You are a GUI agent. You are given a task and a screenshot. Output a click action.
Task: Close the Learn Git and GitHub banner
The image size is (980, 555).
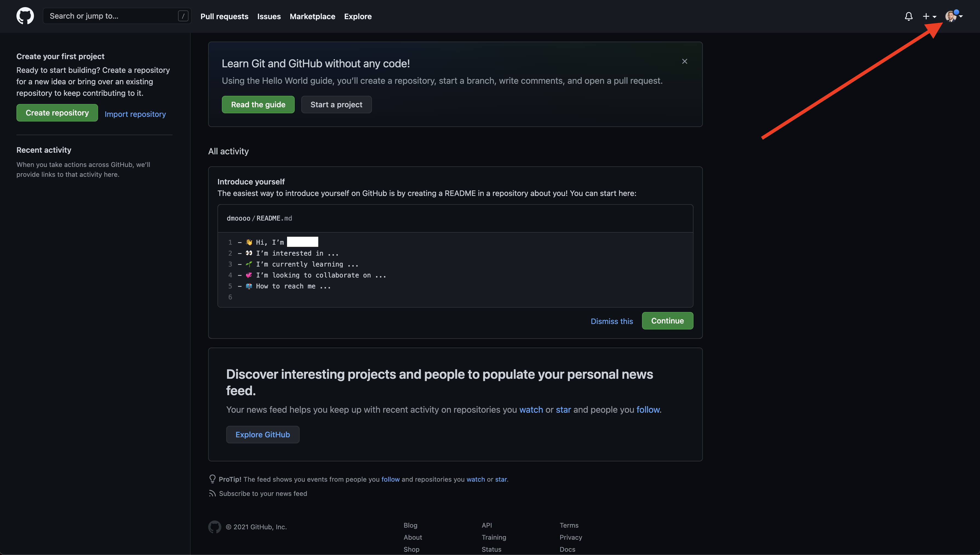coord(685,61)
